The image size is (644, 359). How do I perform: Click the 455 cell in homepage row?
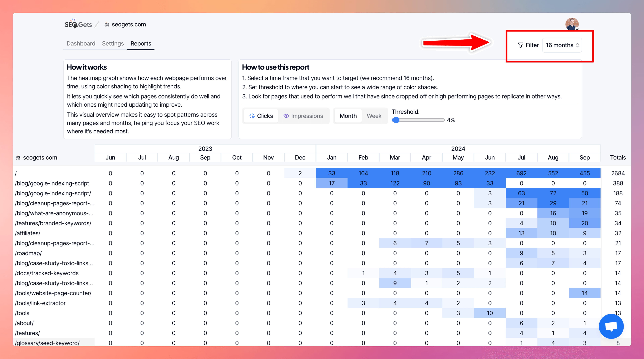[x=584, y=173]
